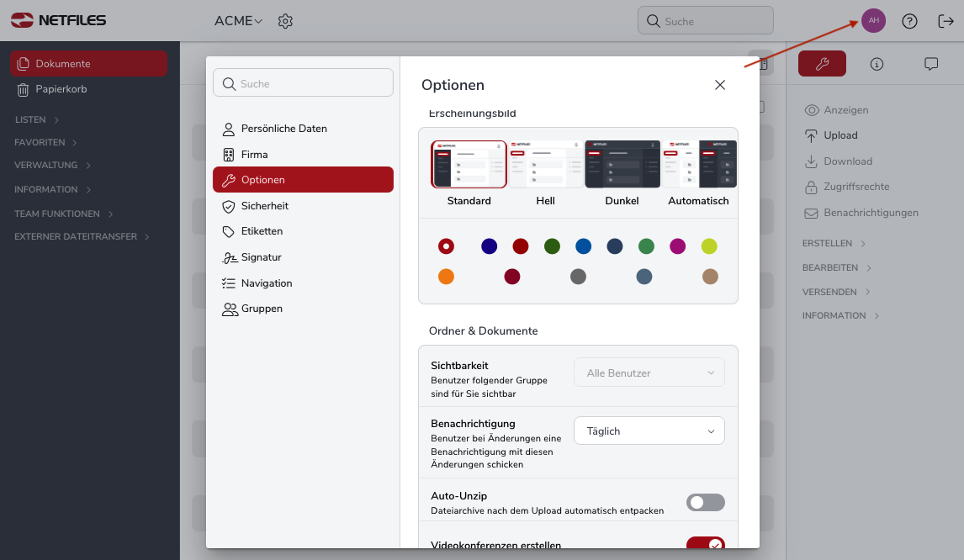Click the red wrench tools button
This screenshot has width=964, height=560.
coord(822,63)
